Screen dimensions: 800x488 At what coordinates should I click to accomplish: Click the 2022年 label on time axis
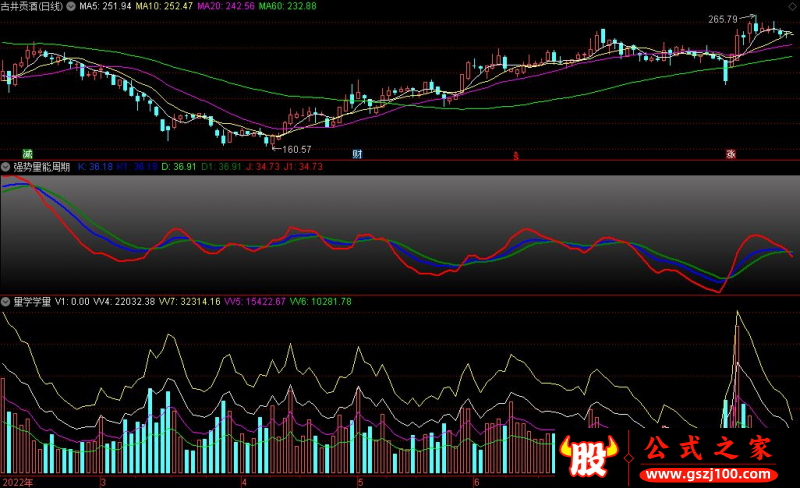[18, 482]
